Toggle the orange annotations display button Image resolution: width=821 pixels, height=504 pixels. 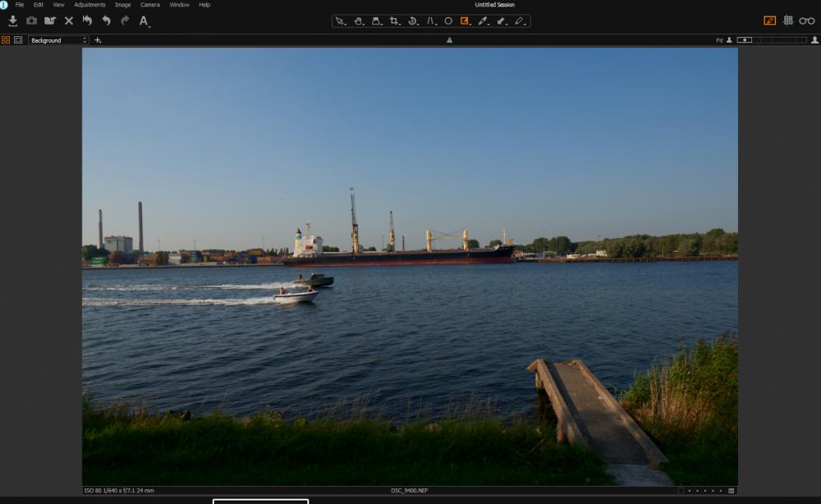[x=770, y=21]
